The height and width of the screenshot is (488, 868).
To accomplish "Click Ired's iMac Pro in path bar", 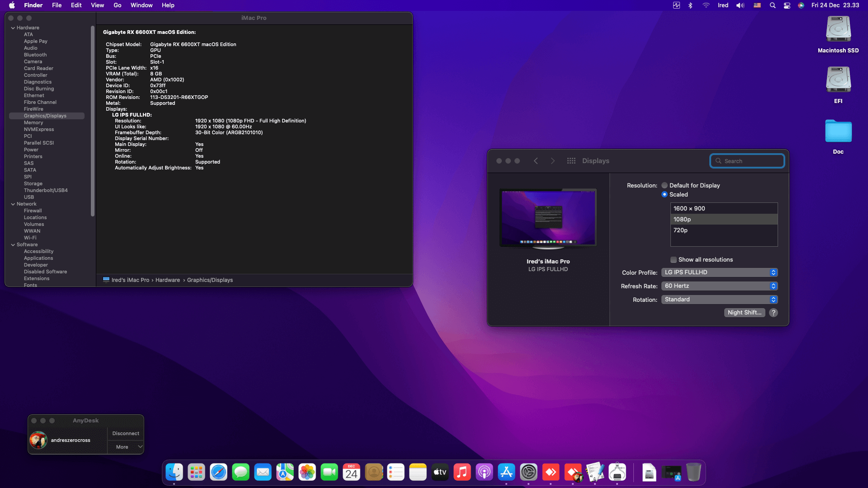I will pyautogui.click(x=126, y=280).
